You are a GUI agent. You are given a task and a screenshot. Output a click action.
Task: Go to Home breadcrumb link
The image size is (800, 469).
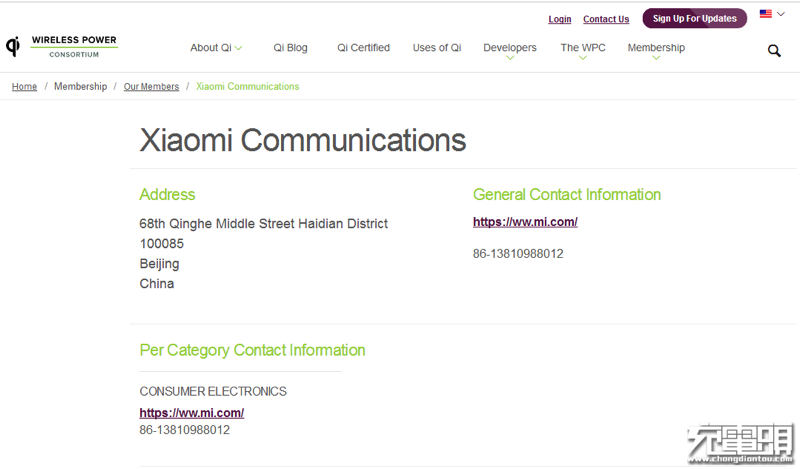[x=24, y=86]
